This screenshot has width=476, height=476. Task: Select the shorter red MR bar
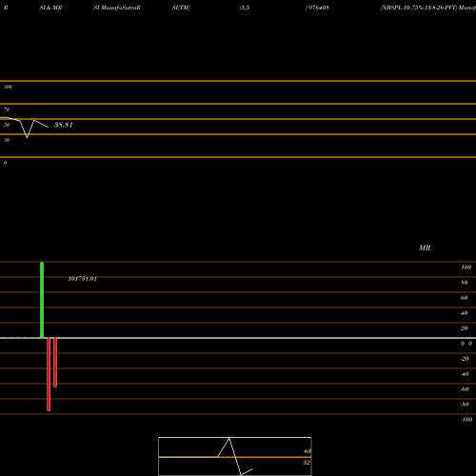(55, 363)
